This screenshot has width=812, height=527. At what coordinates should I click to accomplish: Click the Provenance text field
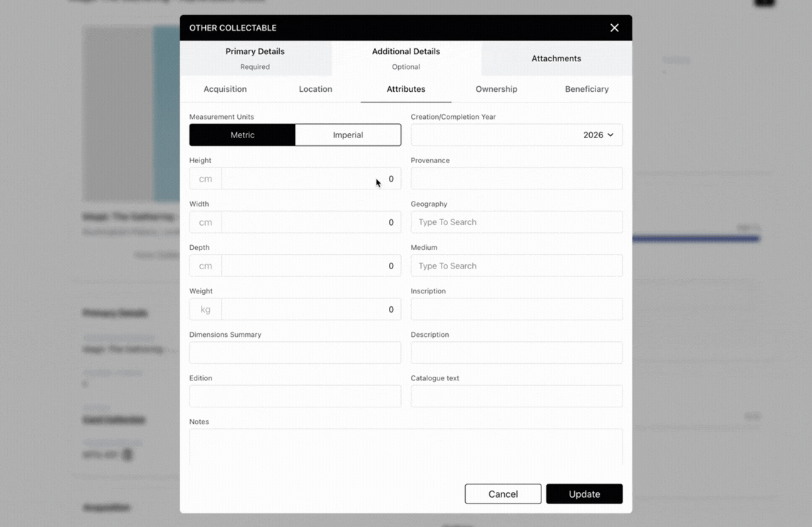point(516,179)
